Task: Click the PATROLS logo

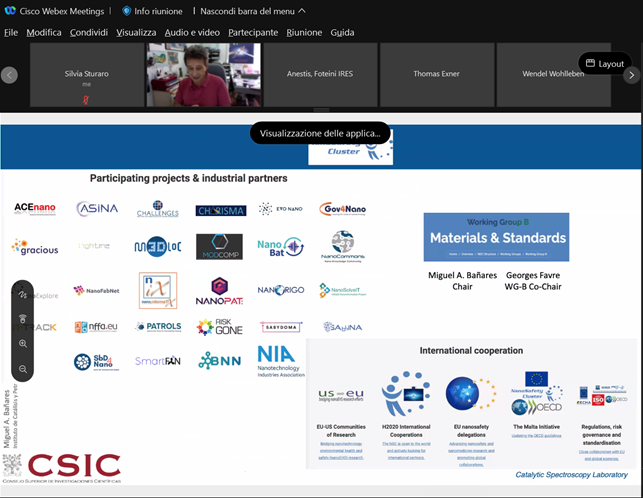Action: click(158, 327)
